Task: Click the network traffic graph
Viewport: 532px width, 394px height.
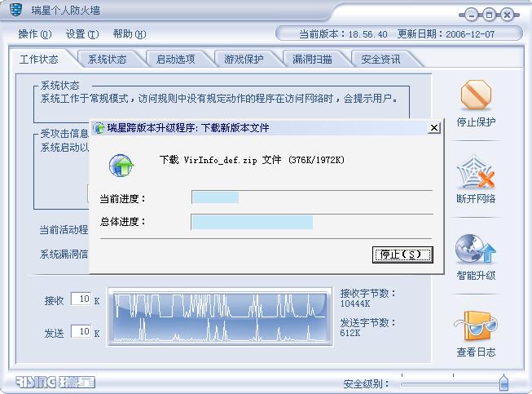Action: pos(220,317)
